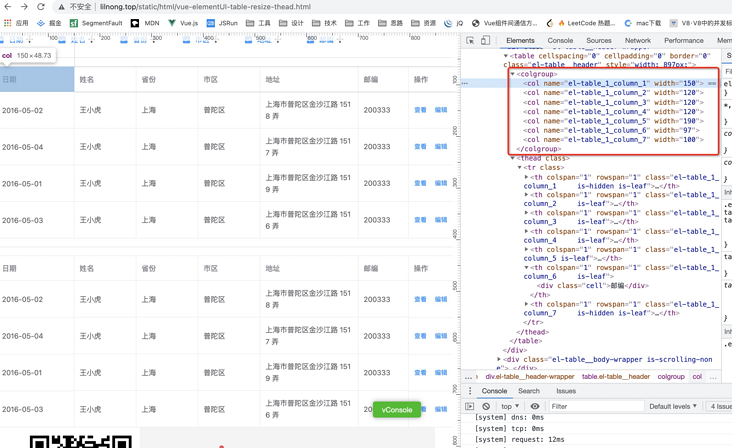Switch to the Network tab

(637, 41)
